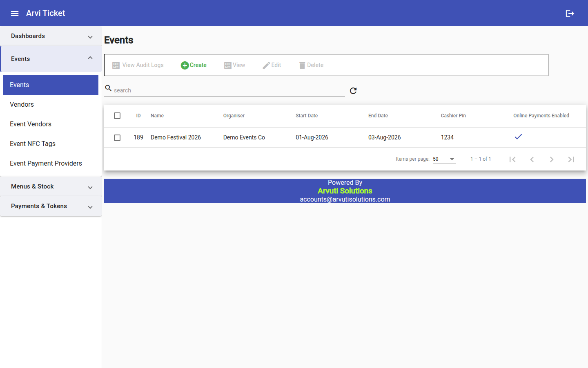Click the Arvi Ticket app title
The image size is (588, 368).
click(x=46, y=13)
